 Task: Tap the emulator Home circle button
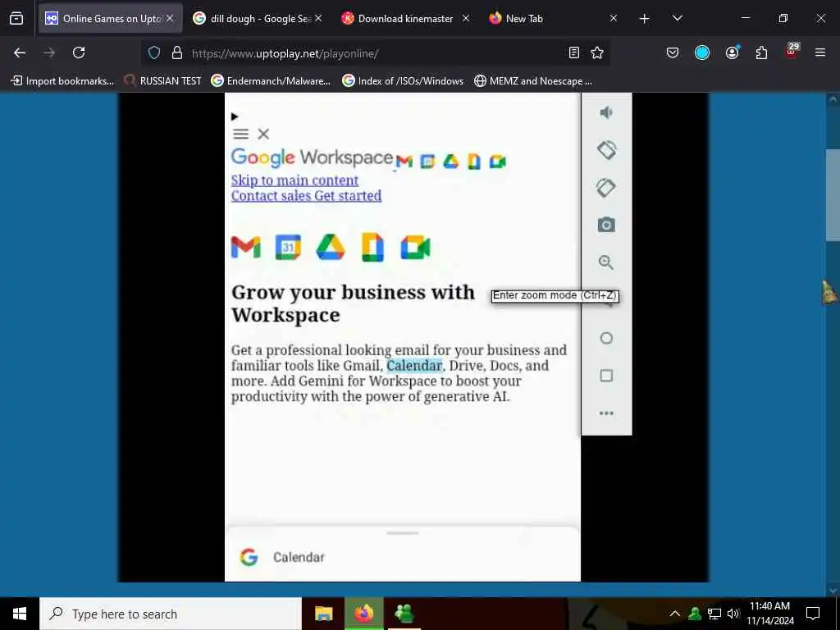(x=606, y=338)
